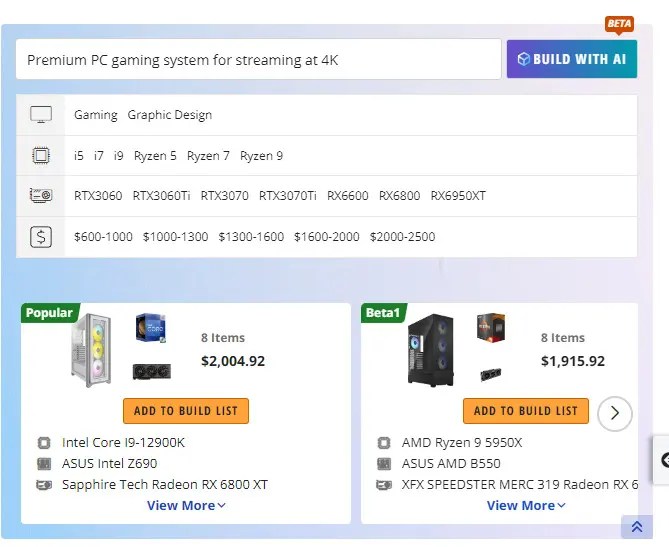Click XFX SPEEDSTER MERC 319 Radeon text

coord(520,485)
